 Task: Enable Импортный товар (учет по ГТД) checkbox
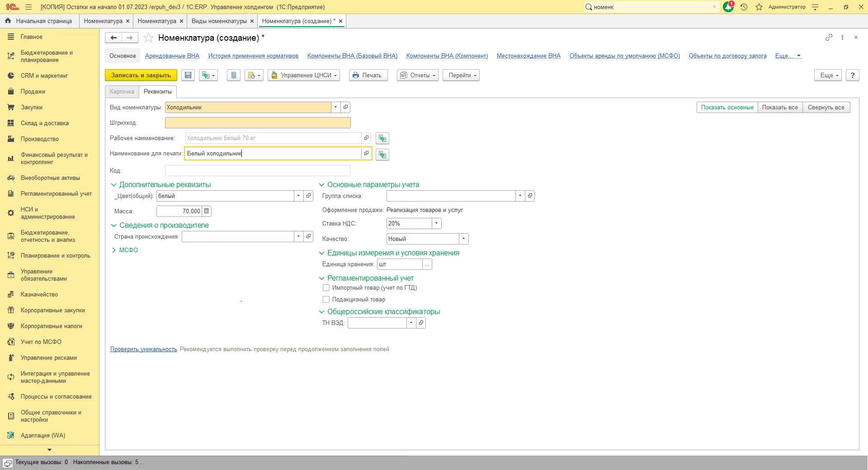point(326,288)
